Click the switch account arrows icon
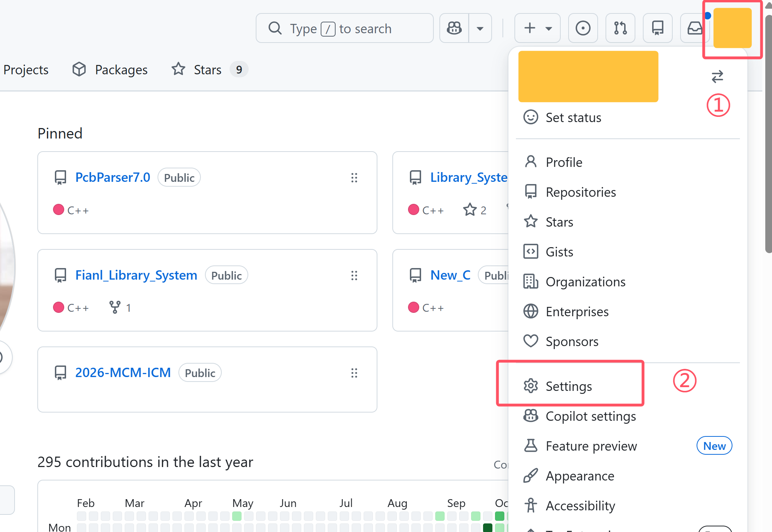 pos(717,77)
